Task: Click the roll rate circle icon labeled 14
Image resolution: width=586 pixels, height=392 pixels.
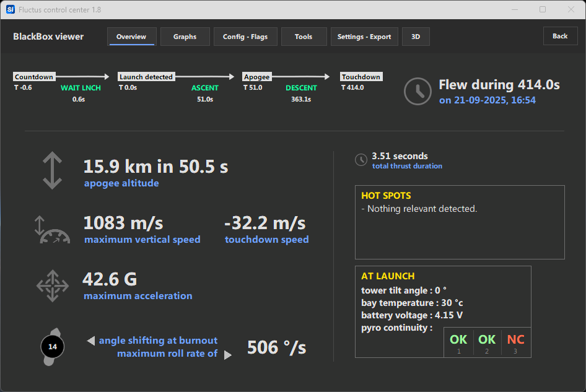Action: [52, 347]
